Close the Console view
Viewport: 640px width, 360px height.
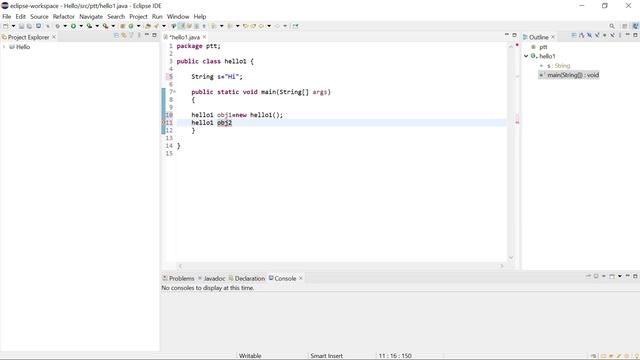click(x=301, y=278)
